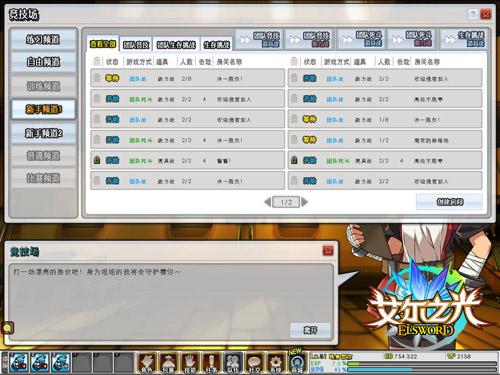Join locked 团队死斗 room 高处不胜寒
This screenshot has height=375, width=500.
point(385,160)
